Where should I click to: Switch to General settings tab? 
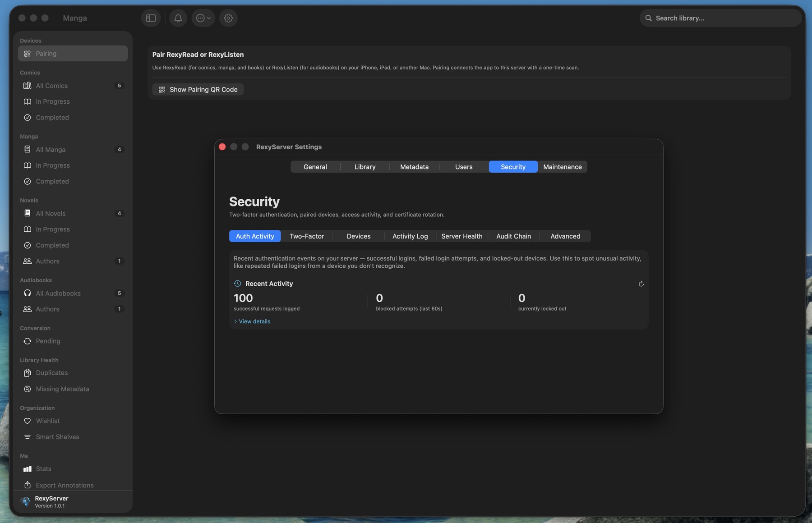coord(315,167)
